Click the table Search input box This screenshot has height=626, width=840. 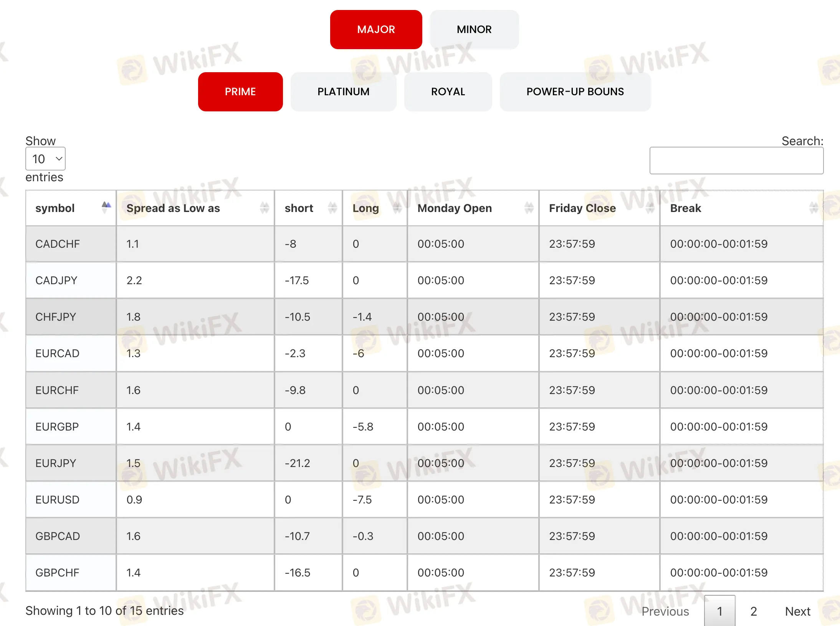click(736, 161)
